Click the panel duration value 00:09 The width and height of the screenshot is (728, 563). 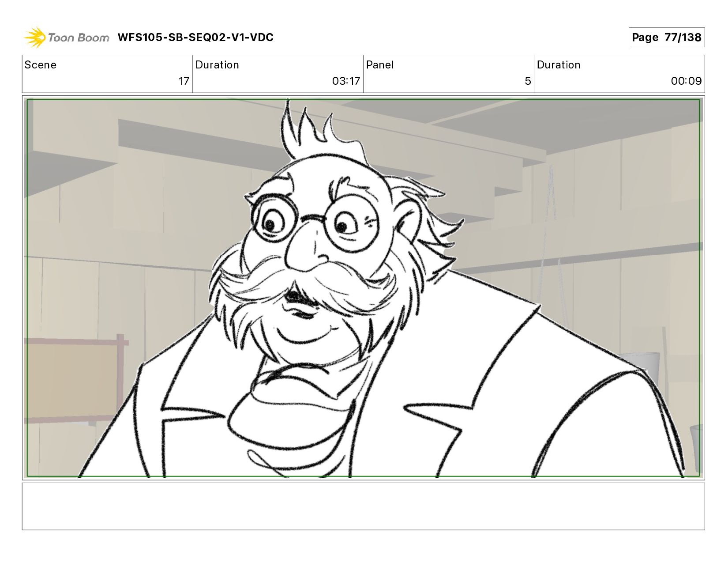tap(686, 81)
